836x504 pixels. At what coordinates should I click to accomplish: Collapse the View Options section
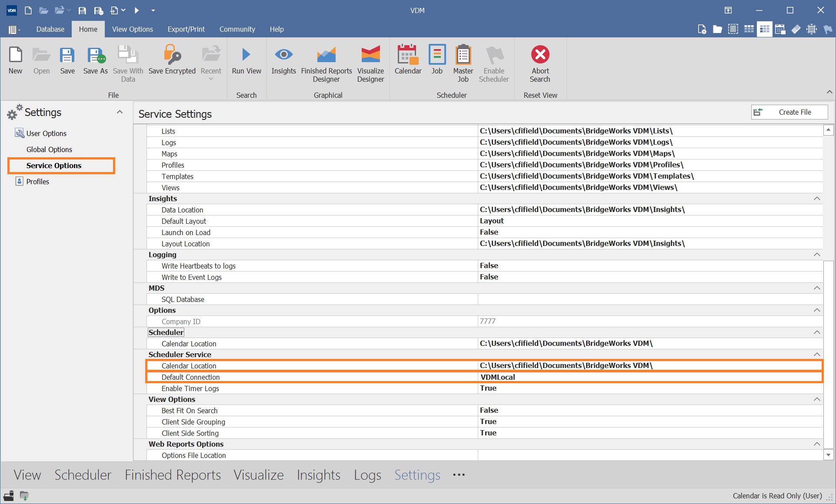click(x=817, y=399)
